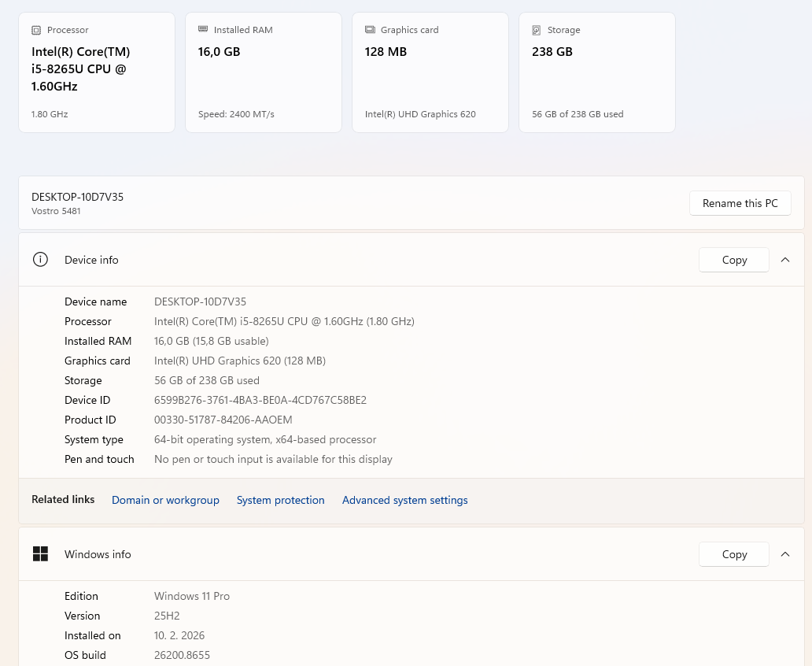Open Advanced system settings link
The image size is (812, 666).
coord(405,500)
